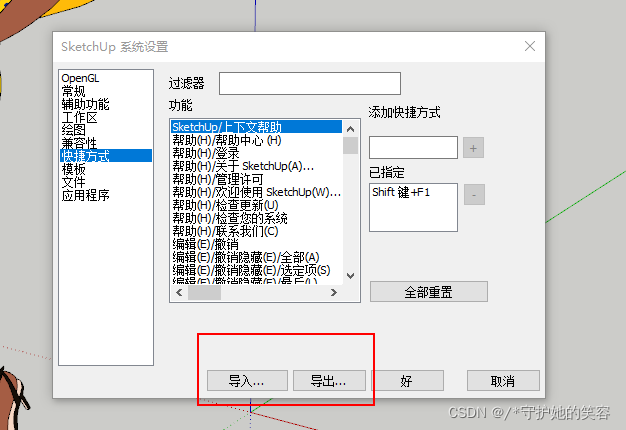Click into the 过滤器 filter text field
The image size is (626, 430).
(x=310, y=83)
